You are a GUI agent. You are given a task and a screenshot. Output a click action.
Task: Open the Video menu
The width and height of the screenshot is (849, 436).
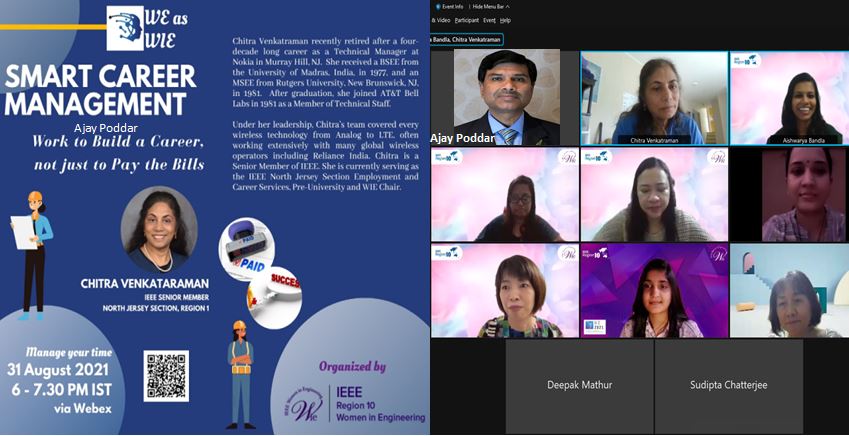point(440,20)
